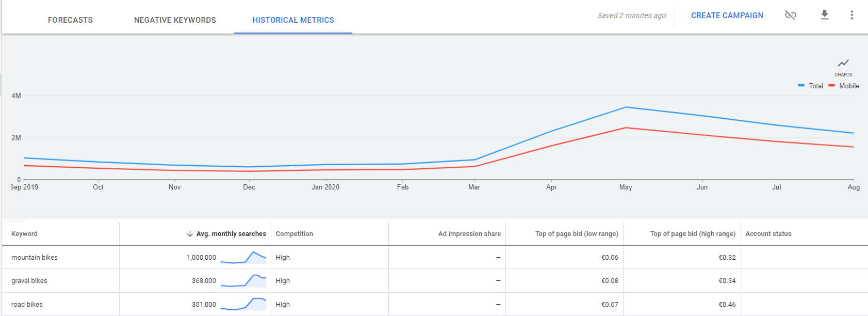The width and height of the screenshot is (868, 316).
Task: Select the Historical Metrics tab
Action: click(x=293, y=20)
